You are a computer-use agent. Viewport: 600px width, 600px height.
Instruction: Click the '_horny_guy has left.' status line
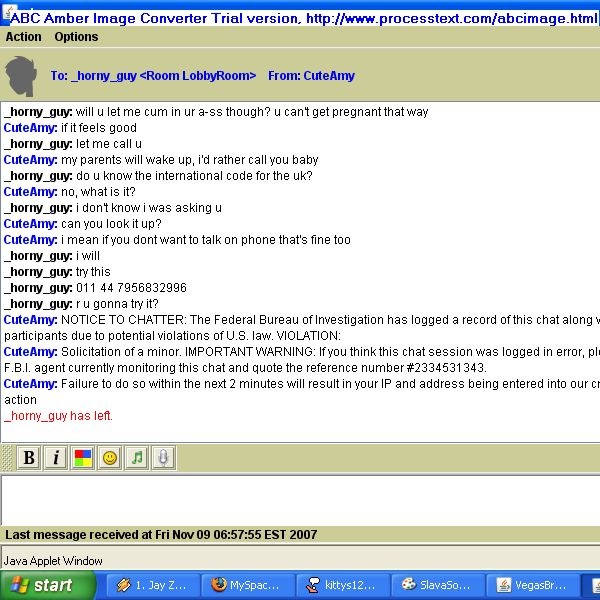coord(59,416)
